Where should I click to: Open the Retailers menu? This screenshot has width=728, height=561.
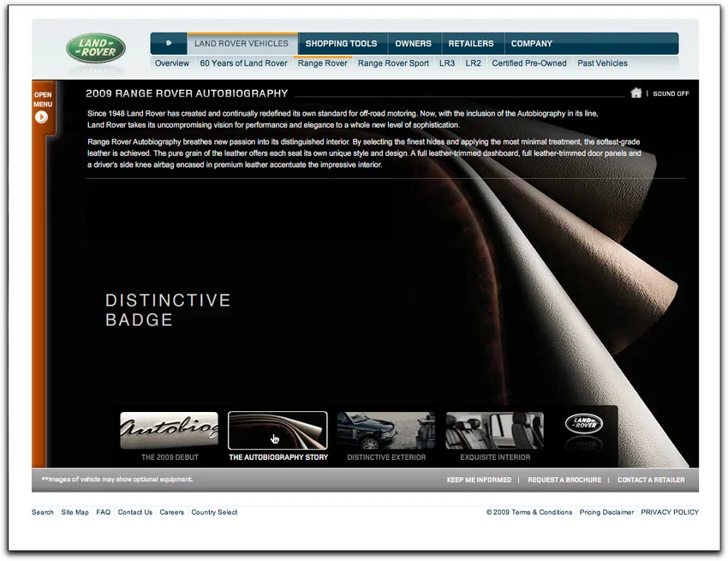471,44
